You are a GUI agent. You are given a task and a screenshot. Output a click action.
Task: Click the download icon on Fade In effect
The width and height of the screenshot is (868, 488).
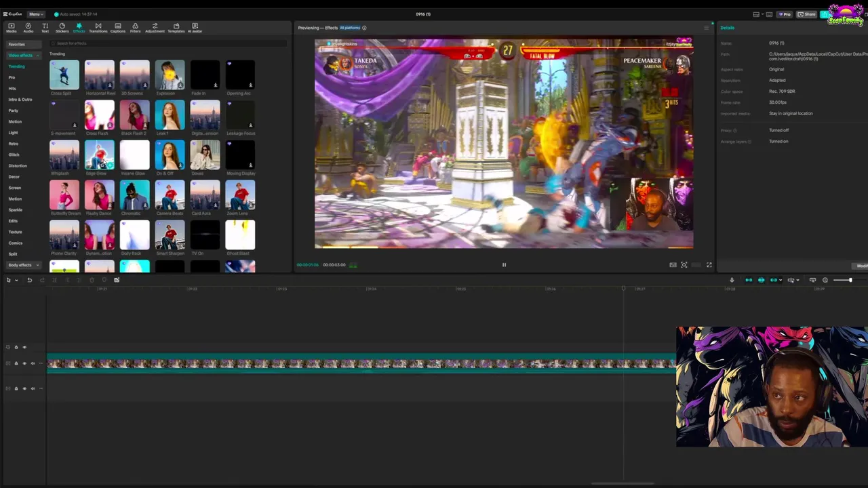click(216, 85)
